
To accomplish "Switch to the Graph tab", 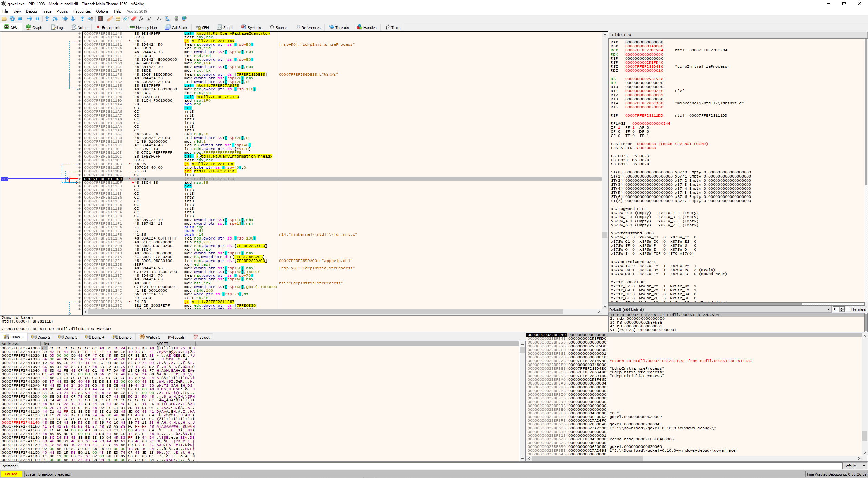I will coord(34,27).
